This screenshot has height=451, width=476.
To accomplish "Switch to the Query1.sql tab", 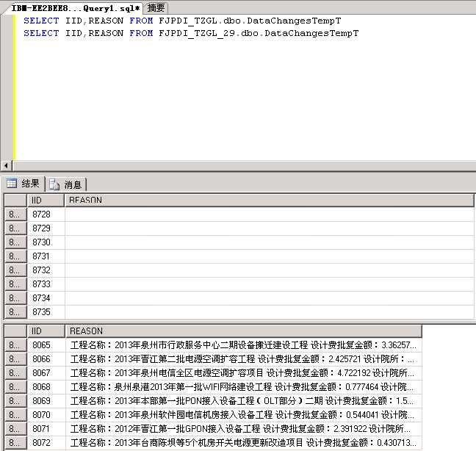I will tap(74, 8).
